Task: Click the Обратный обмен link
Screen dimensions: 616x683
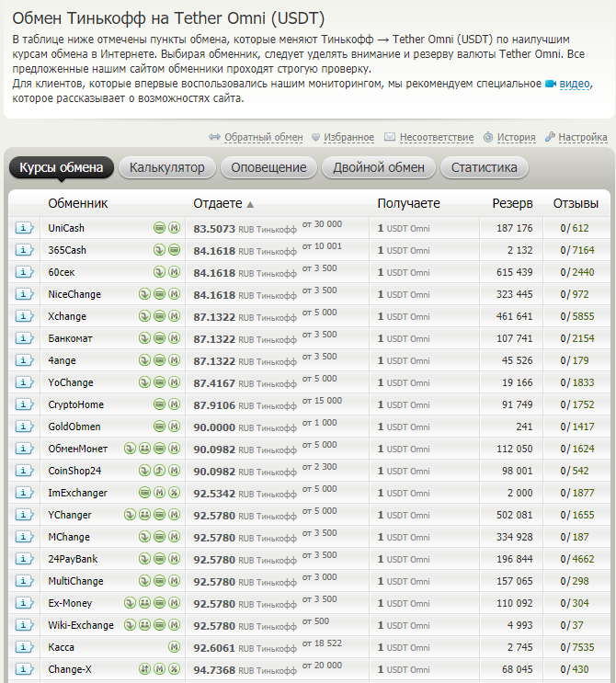Action: pyautogui.click(x=264, y=137)
